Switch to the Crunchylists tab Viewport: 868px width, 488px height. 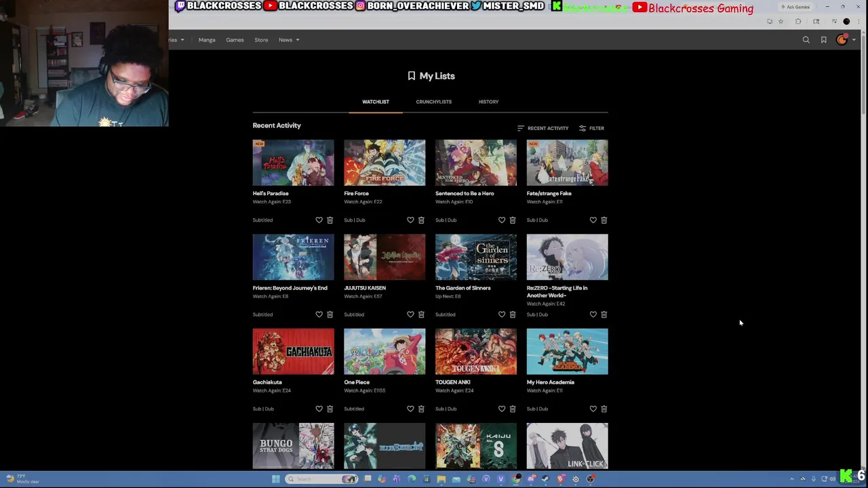434,102
